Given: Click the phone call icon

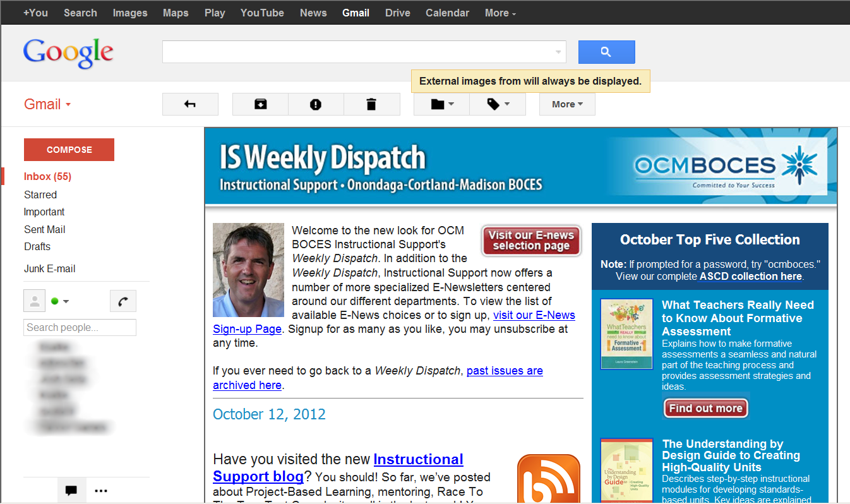Looking at the screenshot, I should point(123,301).
